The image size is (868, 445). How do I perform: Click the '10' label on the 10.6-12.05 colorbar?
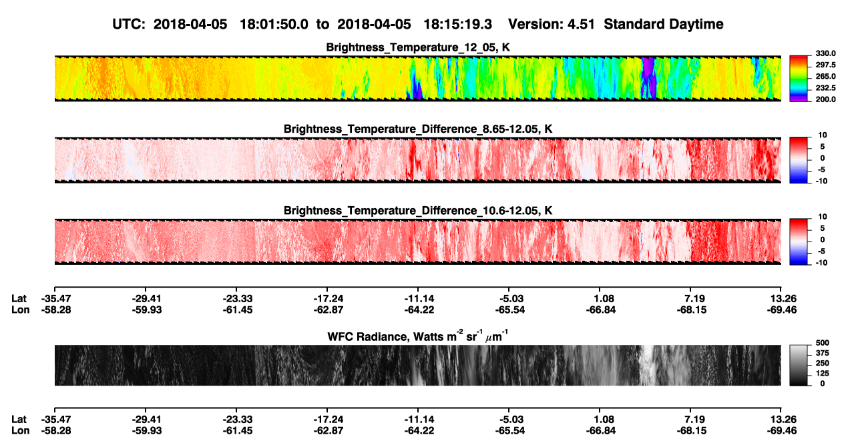point(823,216)
